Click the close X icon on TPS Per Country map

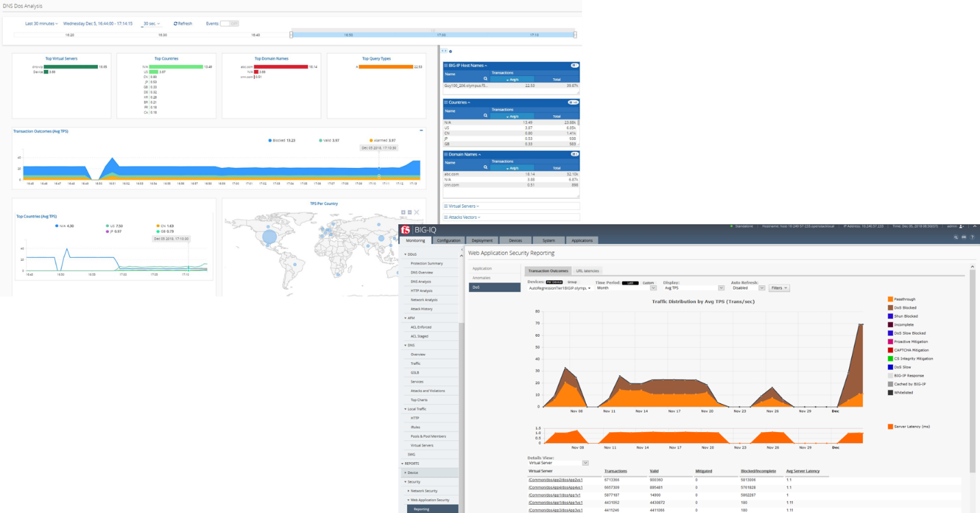[x=416, y=213]
